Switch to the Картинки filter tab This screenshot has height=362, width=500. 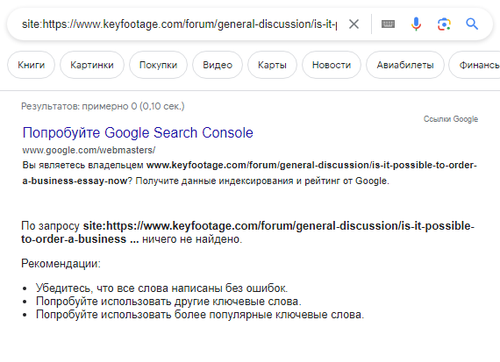pos(92,65)
